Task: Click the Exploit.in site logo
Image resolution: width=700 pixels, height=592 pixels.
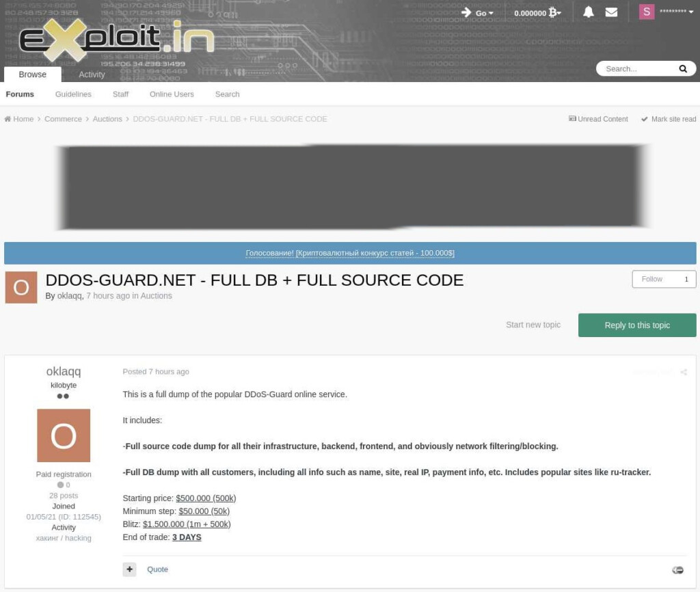Action: click(116, 41)
